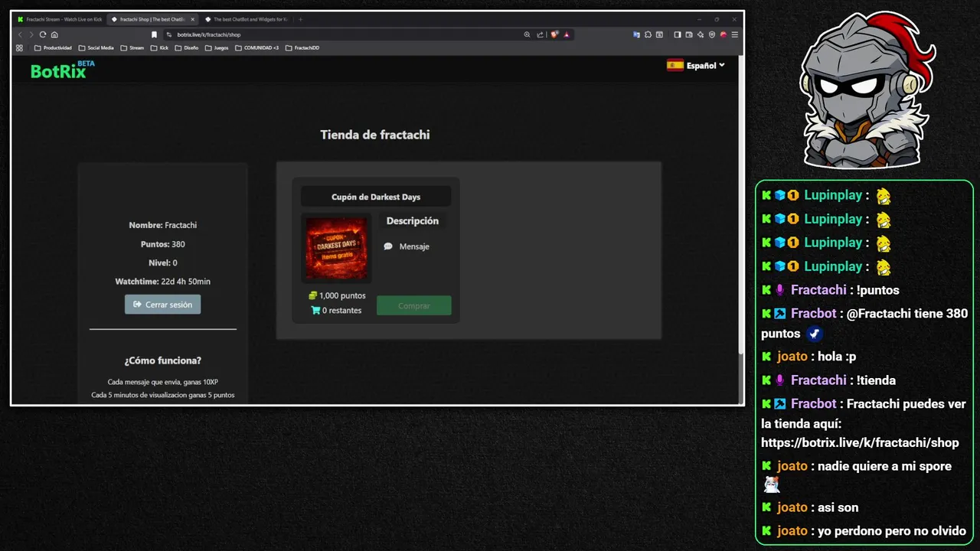
Task: Click the knight avatar mascot image
Action: click(866, 90)
